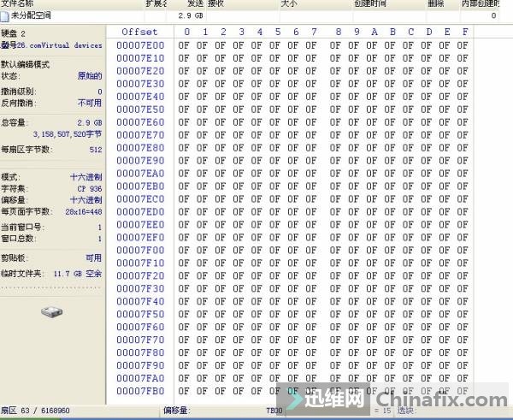Screen dimensions: 513x420
Task: Click the 默认编辑模式 label
Action: click(x=25, y=64)
